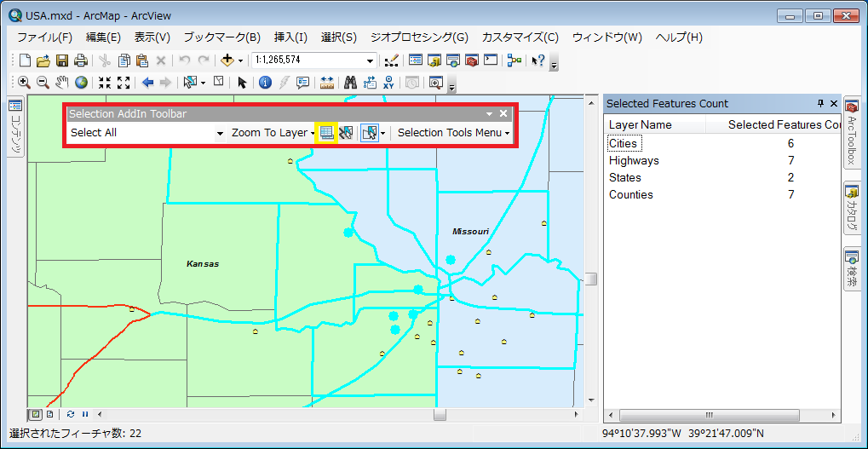Clear selected features icon on Tools toolbar
Image resolution: width=868 pixels, height=449 pixels.
pos(219,82)
